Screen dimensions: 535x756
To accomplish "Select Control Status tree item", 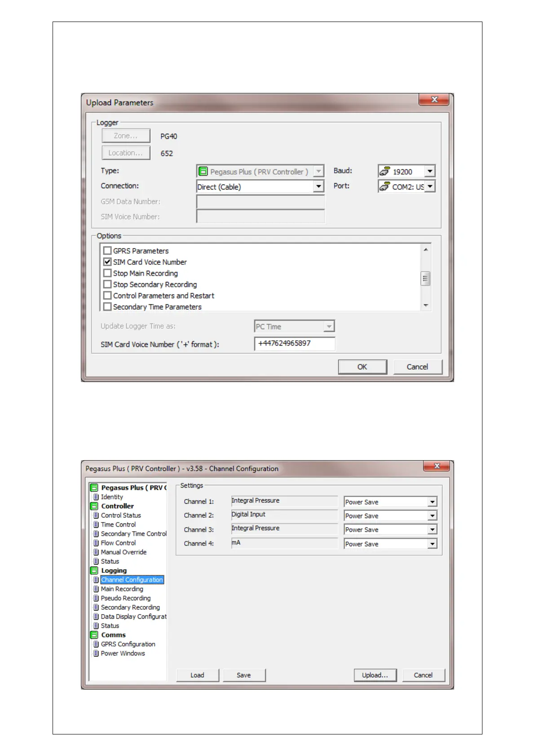I will (x=121, y=515).
